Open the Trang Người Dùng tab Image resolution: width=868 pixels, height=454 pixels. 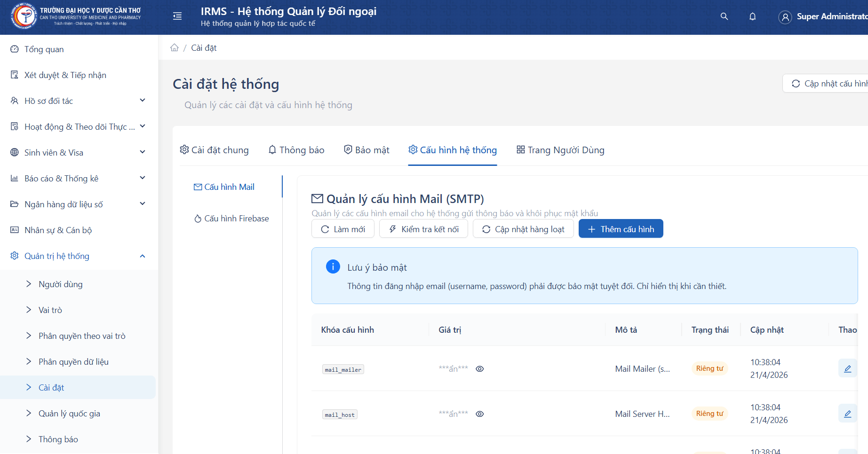pyautogui.click(x=560, y=150)
